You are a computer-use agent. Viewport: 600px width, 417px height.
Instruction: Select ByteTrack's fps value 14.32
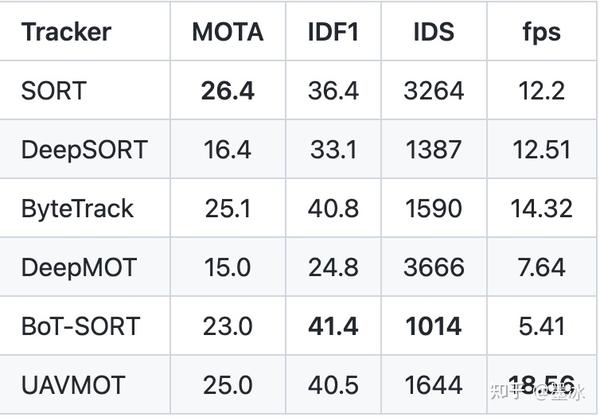click(x=540, y=209)
